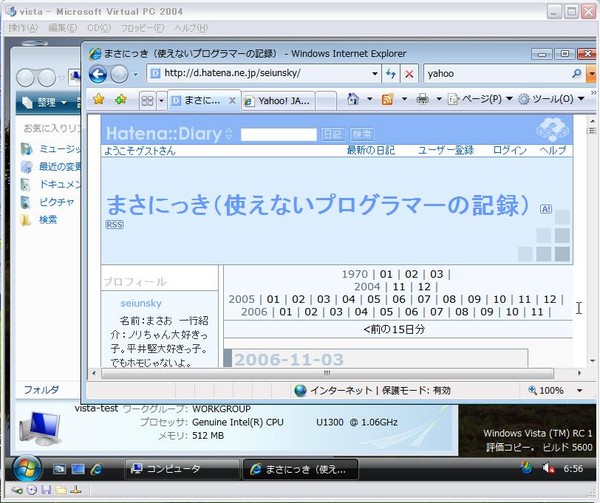
Task: Stop loading with the red X icon
Action: (409, 73)
